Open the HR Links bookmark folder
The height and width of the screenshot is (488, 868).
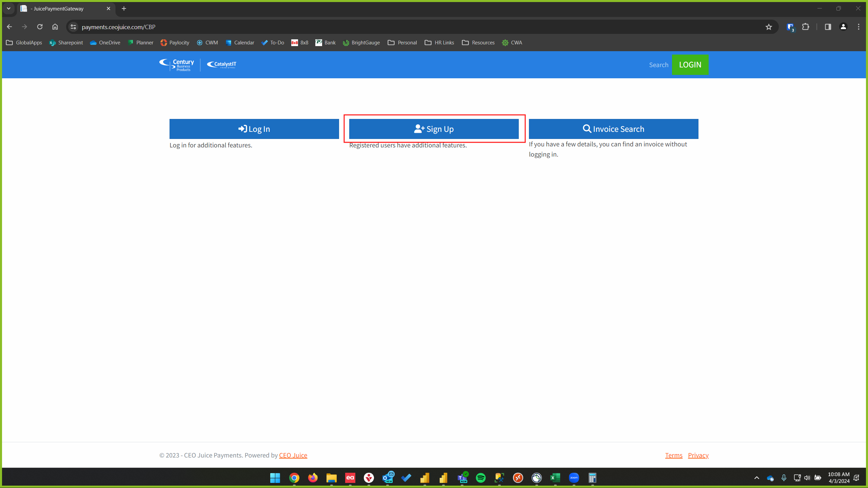[x=439, y=43]
